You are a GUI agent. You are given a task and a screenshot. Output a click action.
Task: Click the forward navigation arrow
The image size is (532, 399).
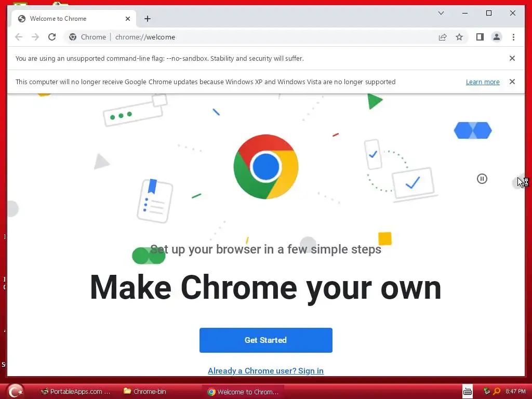tap(35, 37)
